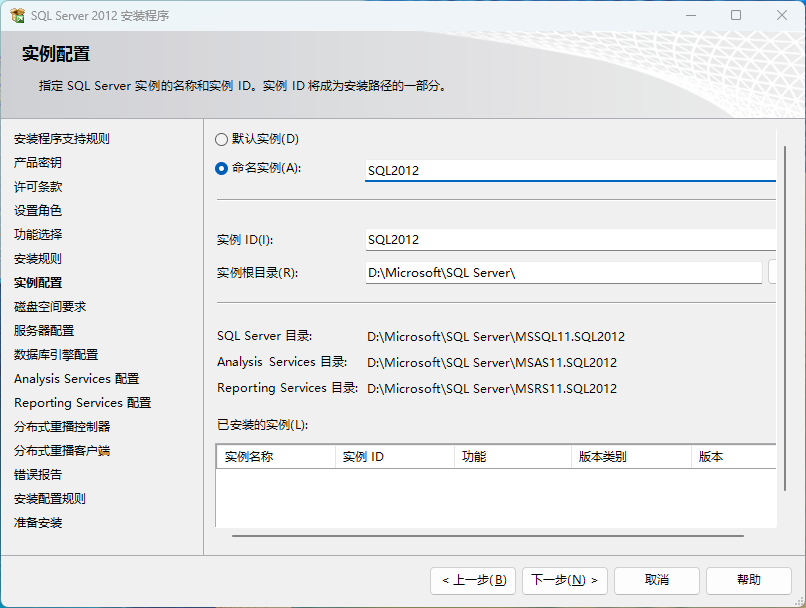Select the 错误报告 step in the sidebar

[x=38, y=475]
